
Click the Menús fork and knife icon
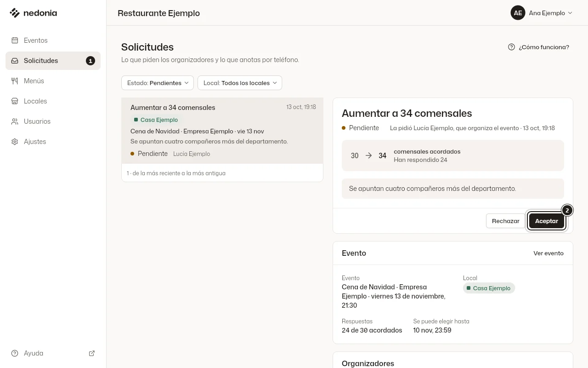pos(15,81)
